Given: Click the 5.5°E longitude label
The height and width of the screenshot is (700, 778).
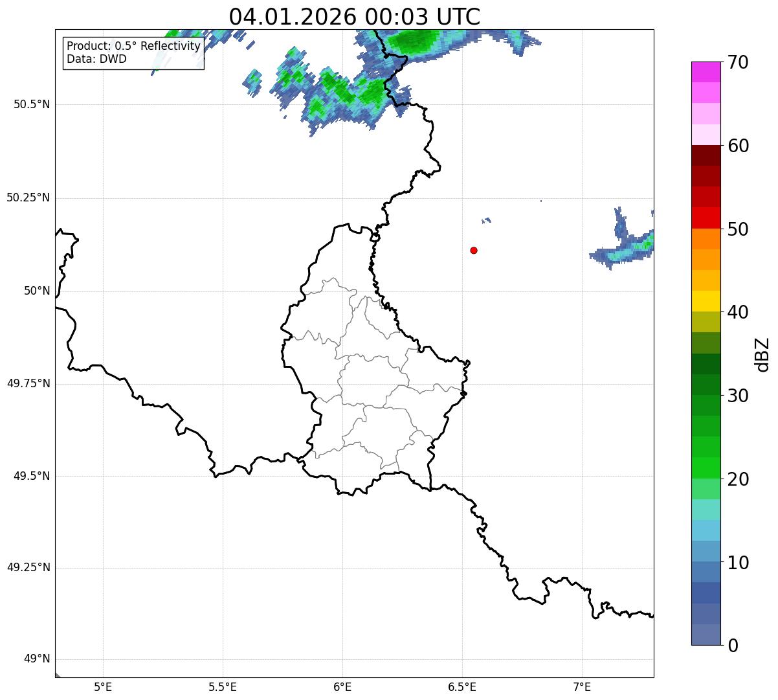Looking at the screenshot, I should pyautogui.click(x=223, y=687).
